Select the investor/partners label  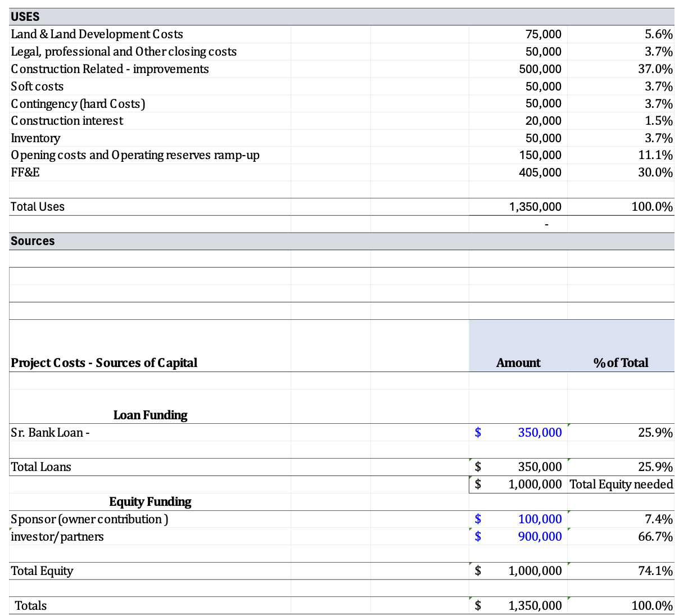click(57, 537)
